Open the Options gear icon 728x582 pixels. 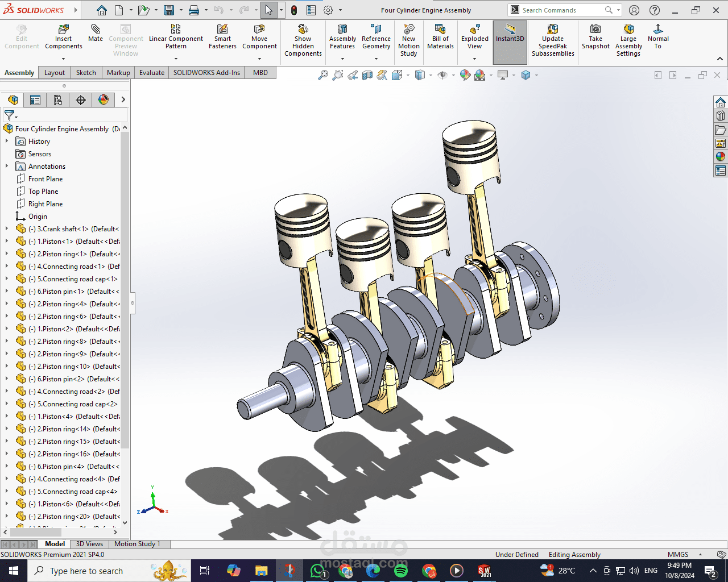click(x=328, y=10)
